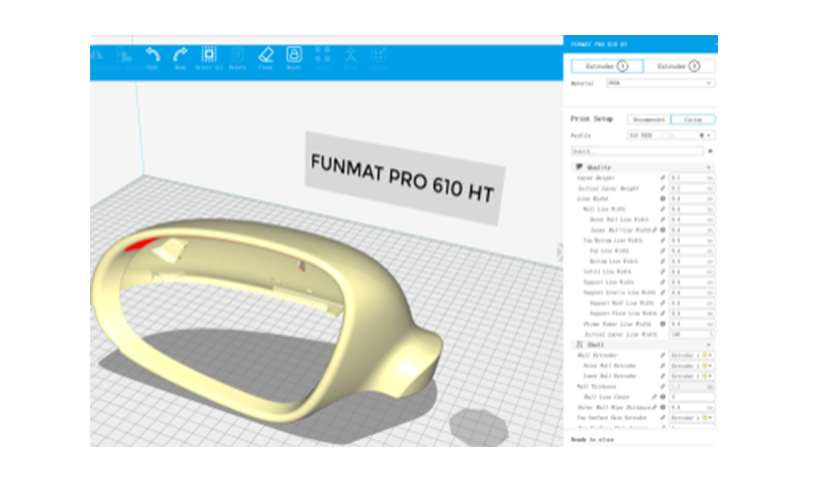
Task: Switch to the Recommended print setup mode
Action: click(646, 119)
